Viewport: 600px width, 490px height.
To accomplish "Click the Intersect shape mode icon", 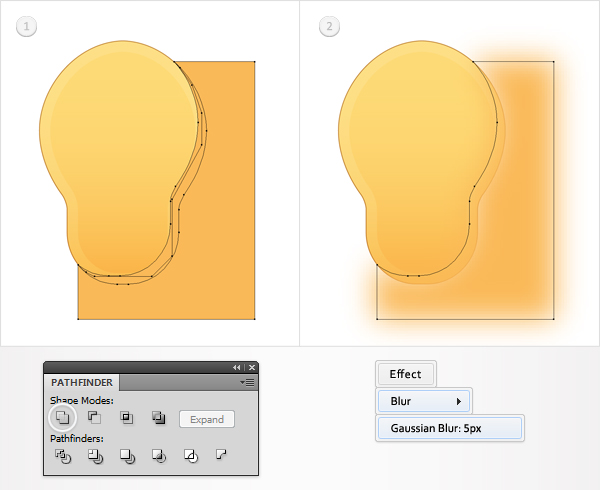I will pyautogui.click(x=127, y=417).
